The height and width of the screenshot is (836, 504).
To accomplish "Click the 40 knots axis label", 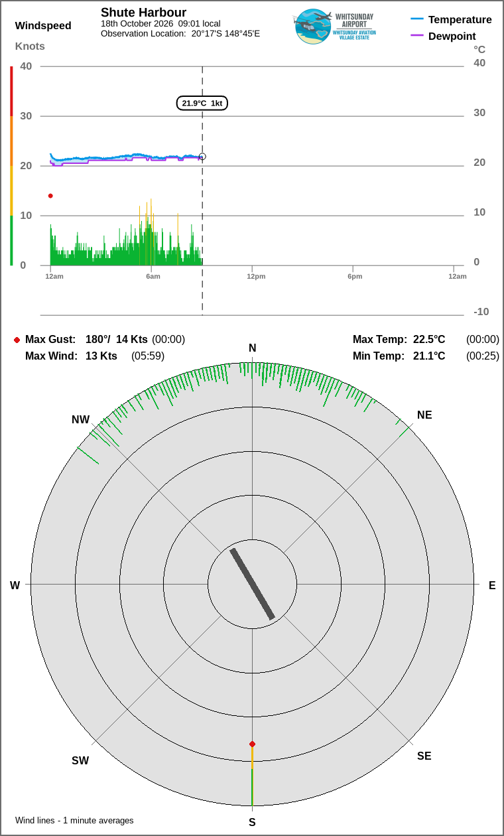I will click(26, 66).
